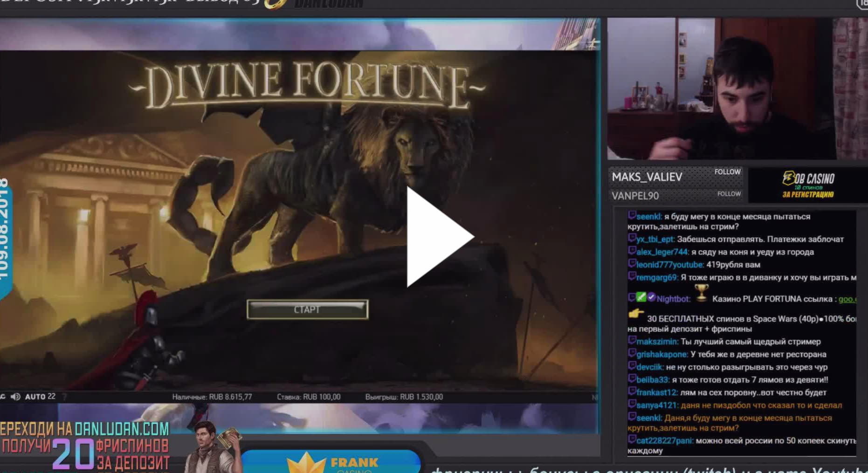Open sanya4121 user in chat
This screenshot has height=473, width=868.
point(657,405)
